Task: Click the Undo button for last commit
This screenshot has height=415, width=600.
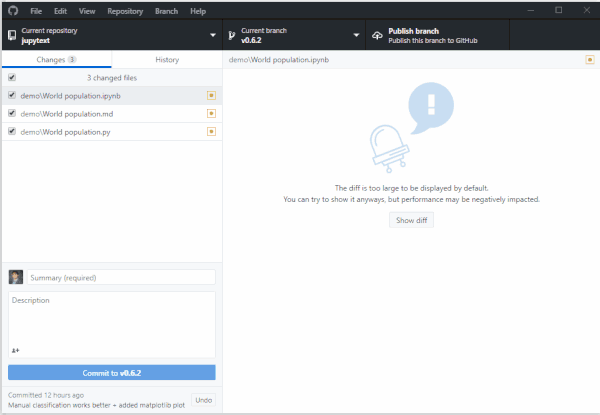Action: coord(204,400)
